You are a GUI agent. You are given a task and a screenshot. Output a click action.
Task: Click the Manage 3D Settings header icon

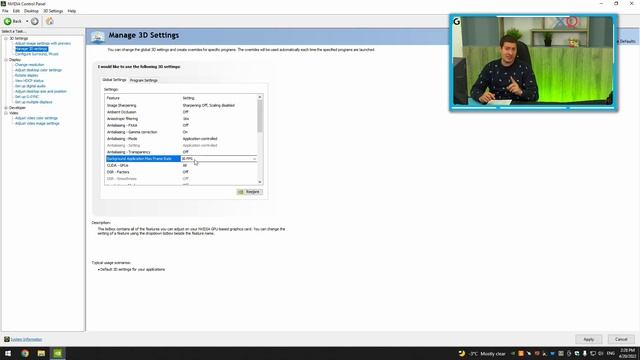[x=98, y=37]
